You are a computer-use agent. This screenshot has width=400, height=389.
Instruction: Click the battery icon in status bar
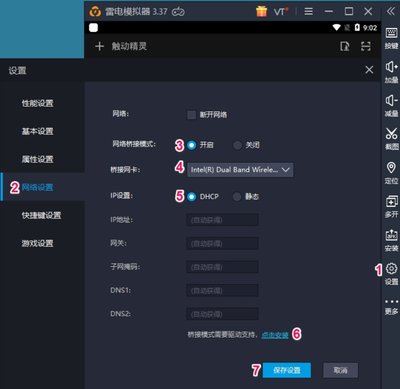point(357,27)
